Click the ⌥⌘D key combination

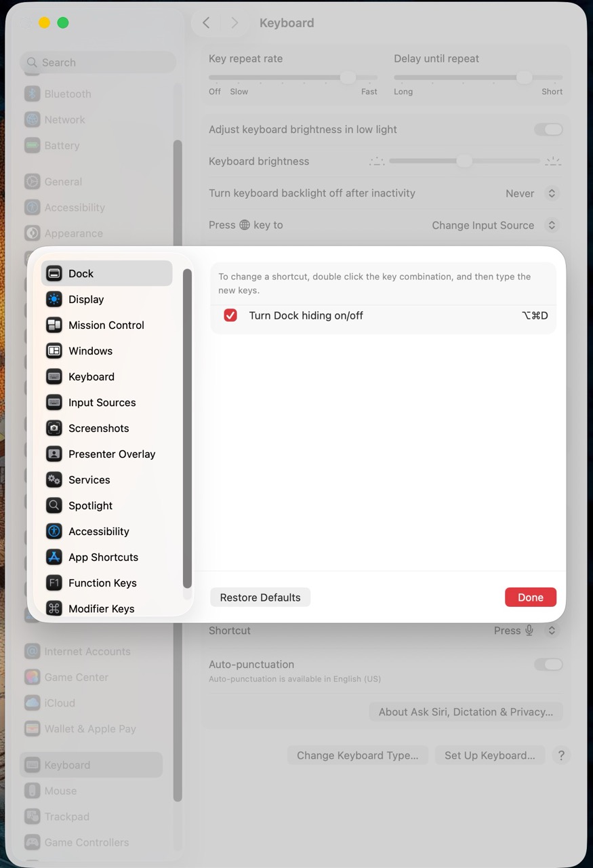535,315
